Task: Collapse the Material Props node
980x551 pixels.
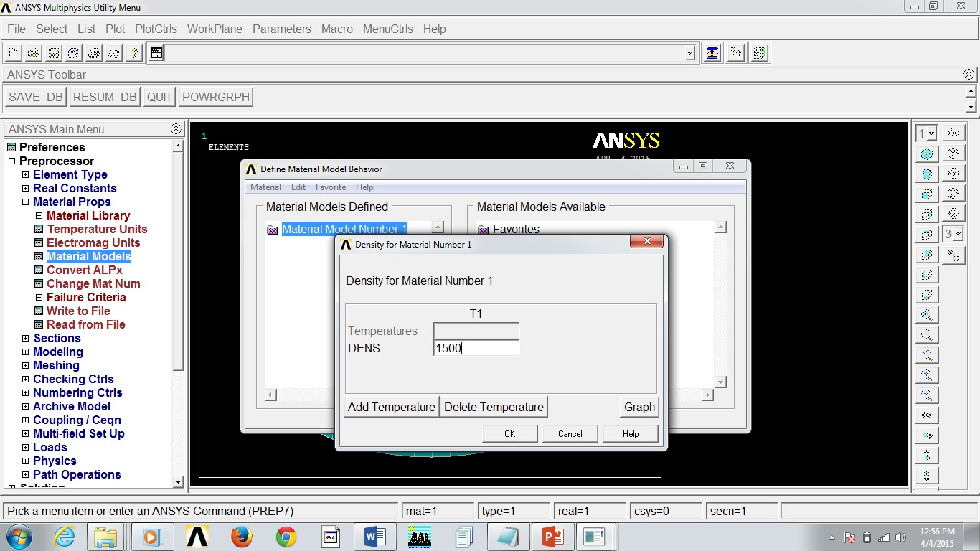Action: (x=25, y=202)
